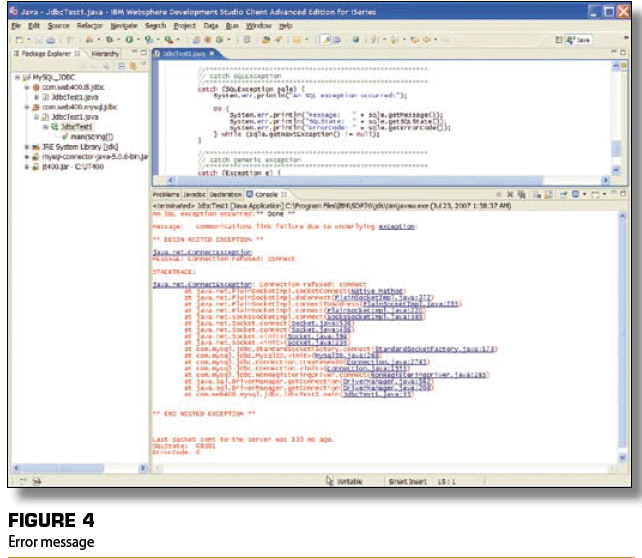Screen dimensions: 642x558
Task: Collapse the com.web400.i5.jdbc package
Action: coord(27,87)
